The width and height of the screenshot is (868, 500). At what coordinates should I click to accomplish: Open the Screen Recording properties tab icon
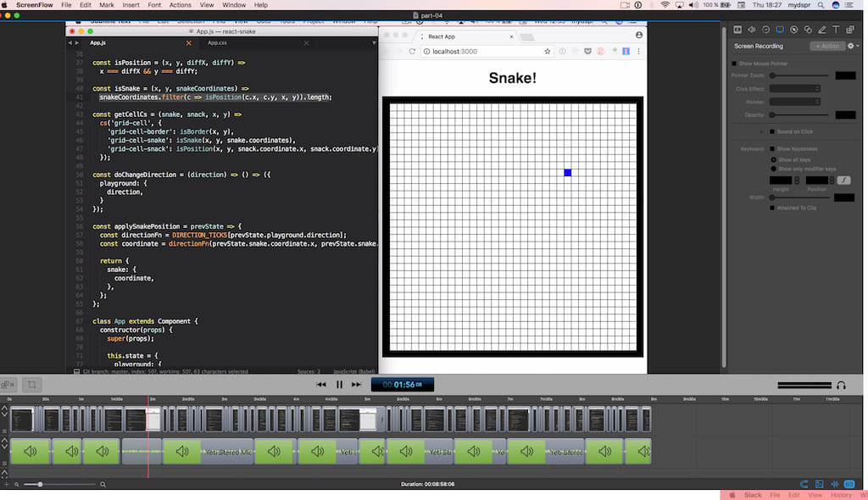782,29
